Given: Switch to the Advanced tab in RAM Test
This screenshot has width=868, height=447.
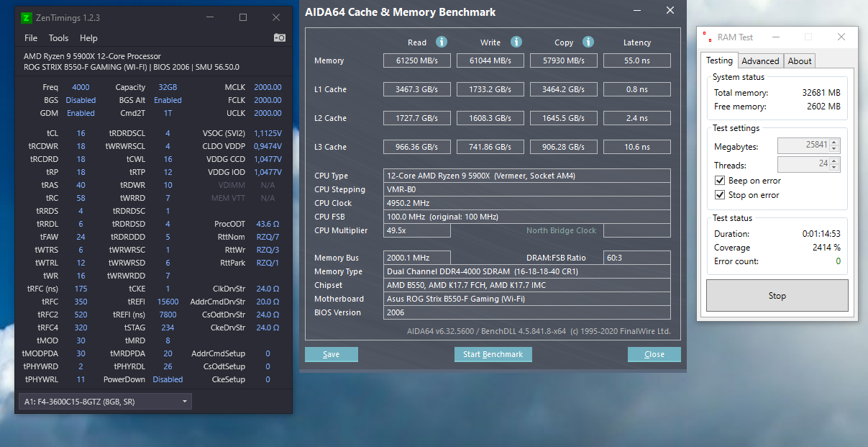Looking at the screenshot, I should 760,61.
